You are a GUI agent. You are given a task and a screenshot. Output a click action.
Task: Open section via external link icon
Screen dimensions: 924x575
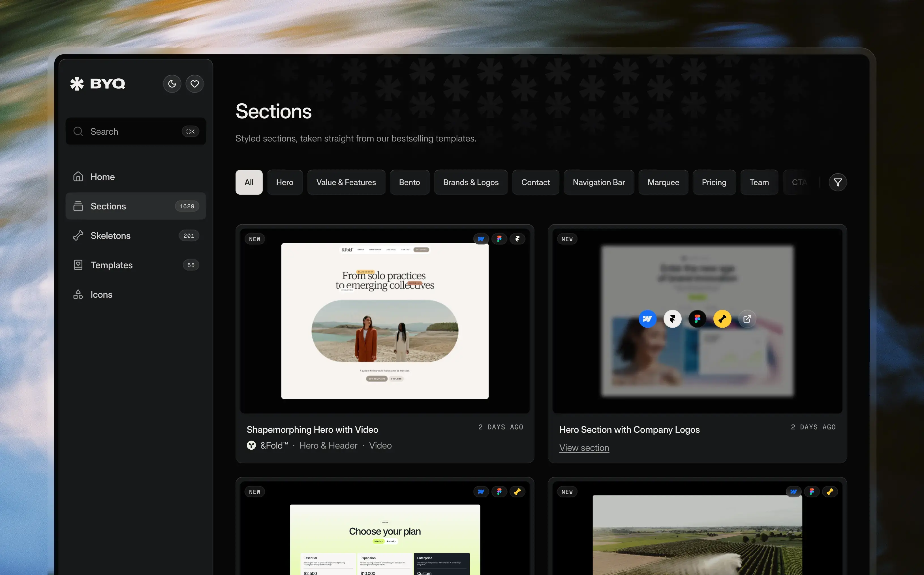tap(747, 319)
